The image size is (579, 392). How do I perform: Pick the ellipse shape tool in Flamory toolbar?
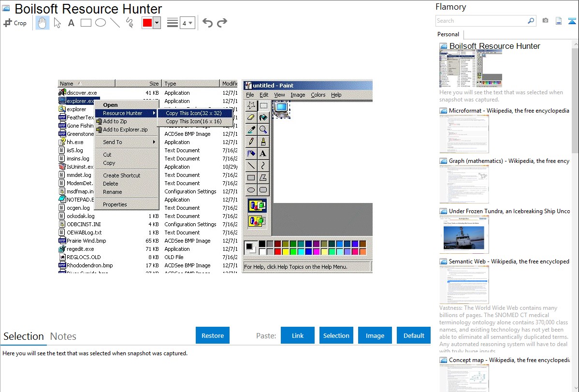point(101,23)
